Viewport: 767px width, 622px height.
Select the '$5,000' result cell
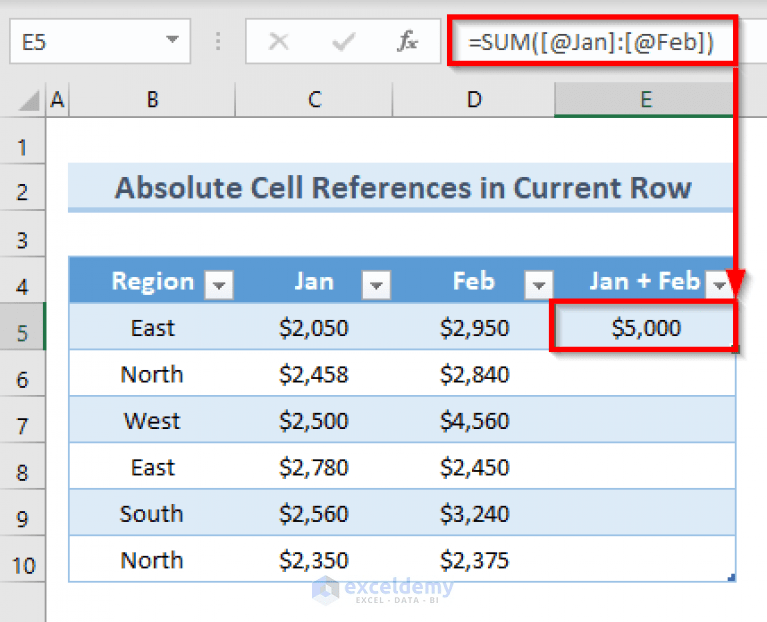coord(645,327)
